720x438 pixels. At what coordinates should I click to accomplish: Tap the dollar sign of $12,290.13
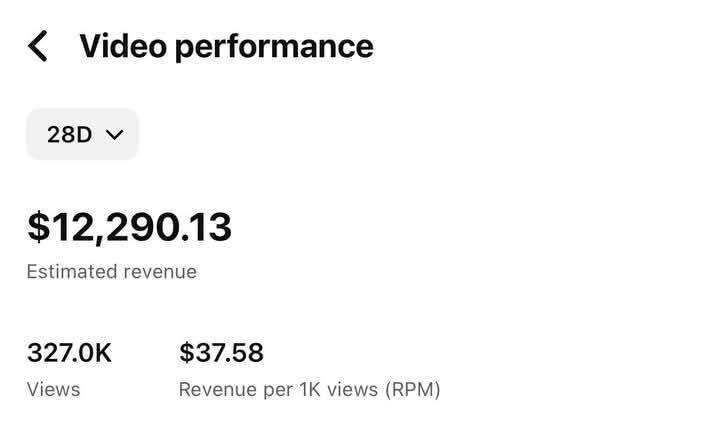click(38, 227)
